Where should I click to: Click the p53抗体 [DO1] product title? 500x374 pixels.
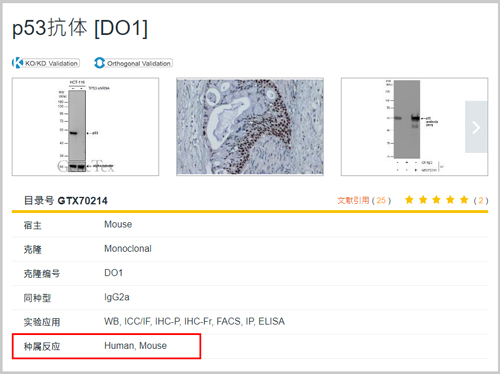pos(80,28)
